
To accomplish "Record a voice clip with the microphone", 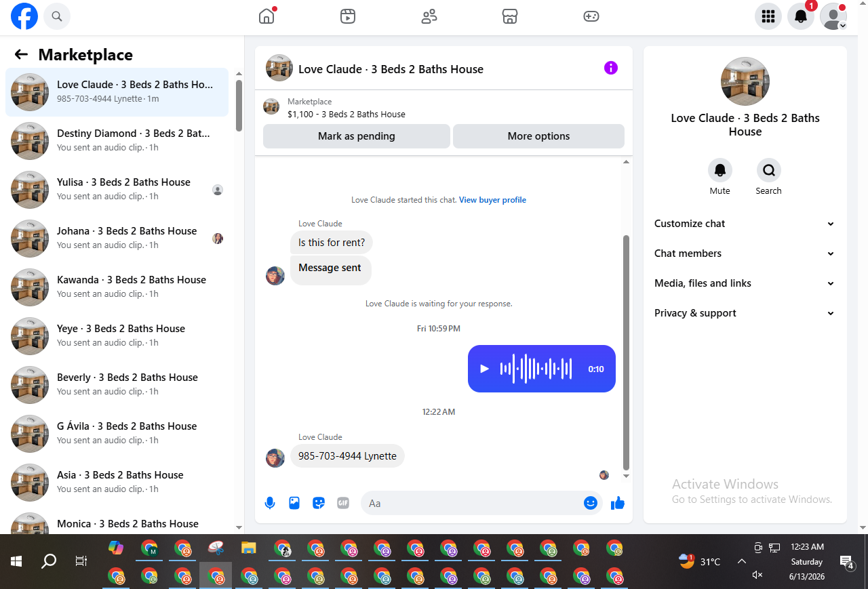I will [270, 503].
